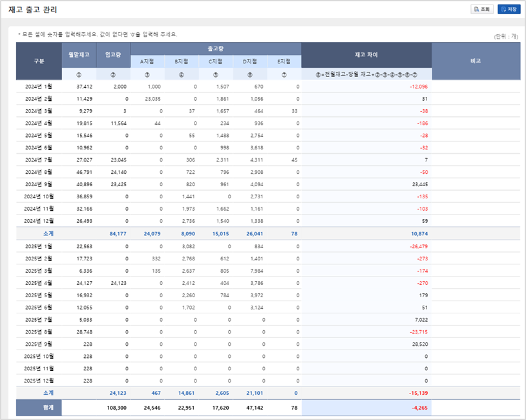The image size is (526, 420).
Task: Select 2024년 2월 A지점 value 23,035
Action: point(147,99)
